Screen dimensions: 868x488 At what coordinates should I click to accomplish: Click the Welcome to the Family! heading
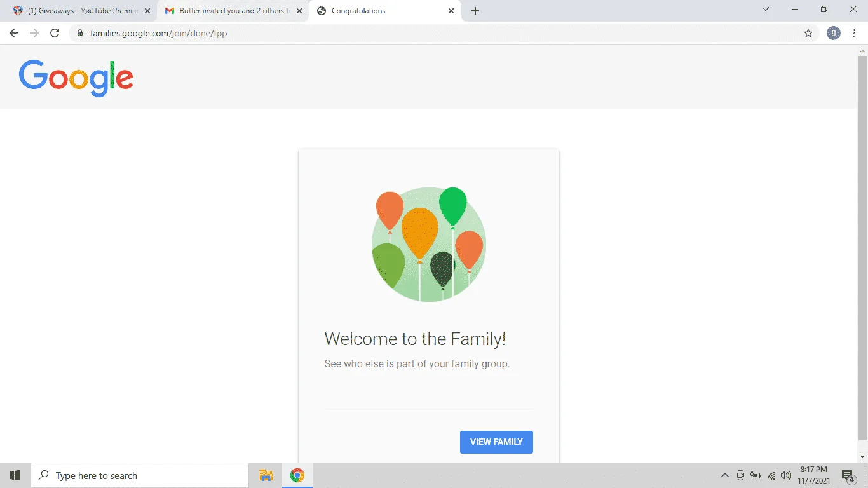click(416, 339)
